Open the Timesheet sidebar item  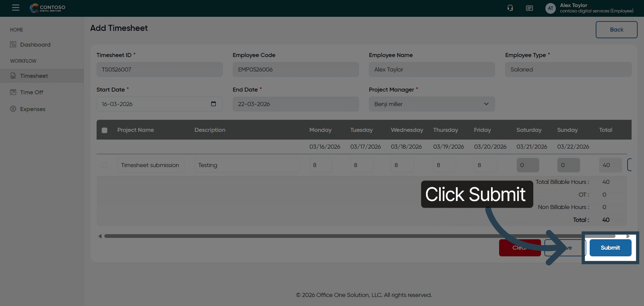click(x=34, y=76)
